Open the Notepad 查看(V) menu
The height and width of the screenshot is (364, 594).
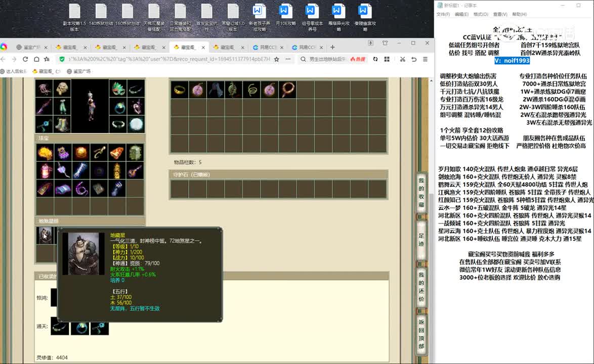[x=500, y=14]
